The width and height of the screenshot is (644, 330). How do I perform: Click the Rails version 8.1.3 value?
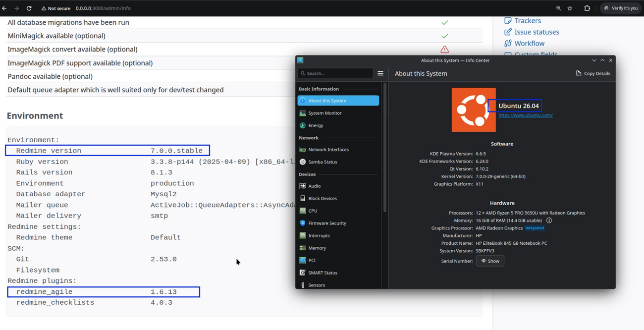[161, 172]
